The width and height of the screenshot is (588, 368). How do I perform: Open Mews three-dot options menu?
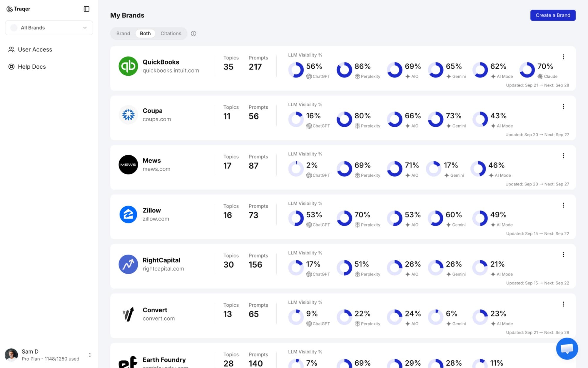[563, 156]
